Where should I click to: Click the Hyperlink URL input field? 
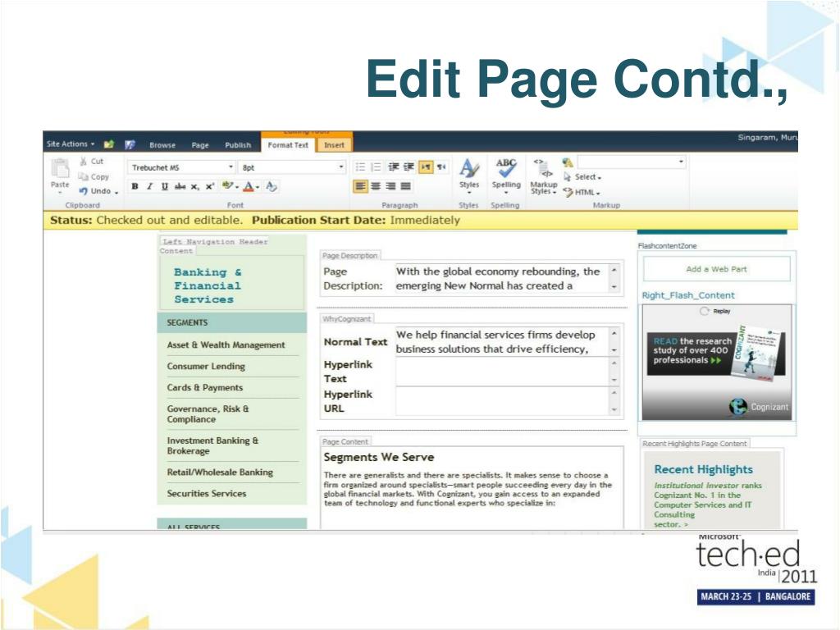click(x=503, y=401)
